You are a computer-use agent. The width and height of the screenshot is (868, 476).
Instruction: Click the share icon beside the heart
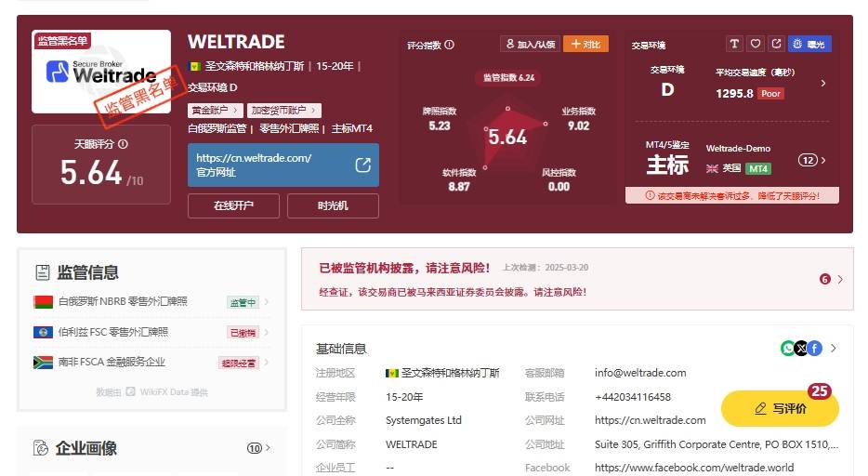click(x=776, y=44)
